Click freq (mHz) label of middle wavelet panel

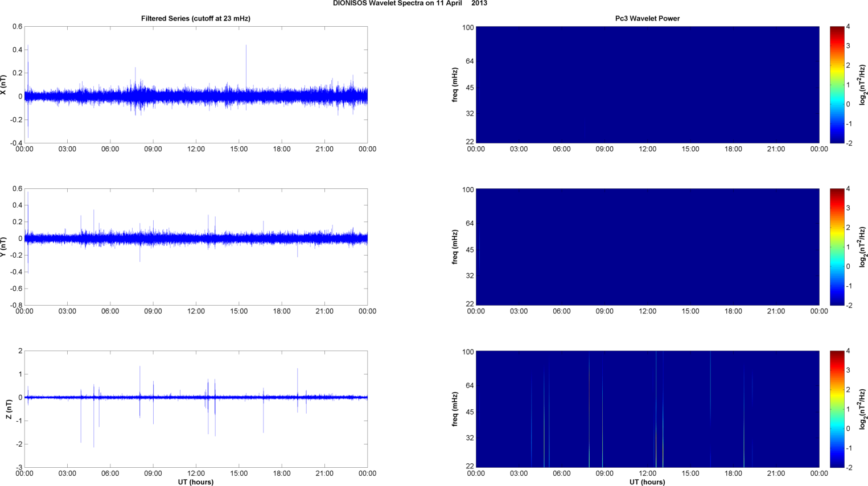(x=455, y=247)
